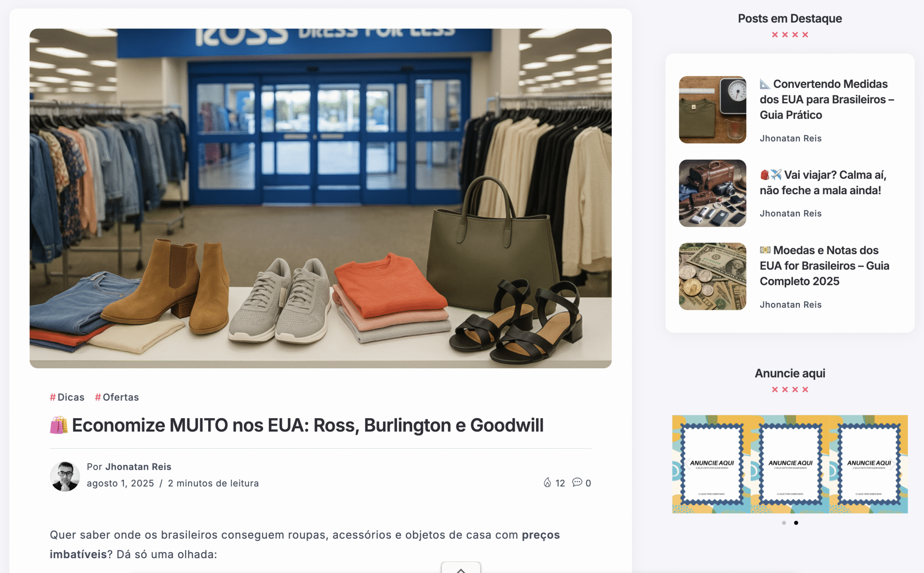Click the middle Anuncie Aqui ad banner
924x573 pixels.
(x=790, y=464)
